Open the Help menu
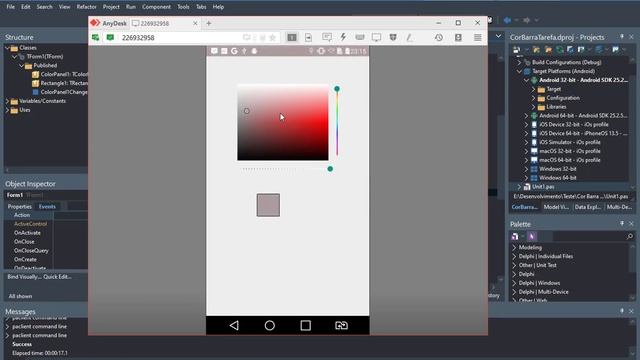640x360 pixels. pyautogui.click(x=218, y=7)
